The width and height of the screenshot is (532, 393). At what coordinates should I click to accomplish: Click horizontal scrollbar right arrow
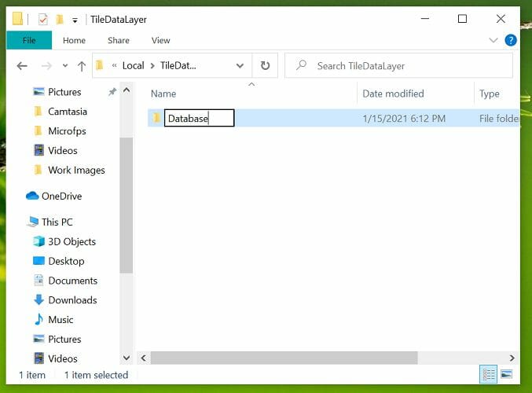[512, 358]
